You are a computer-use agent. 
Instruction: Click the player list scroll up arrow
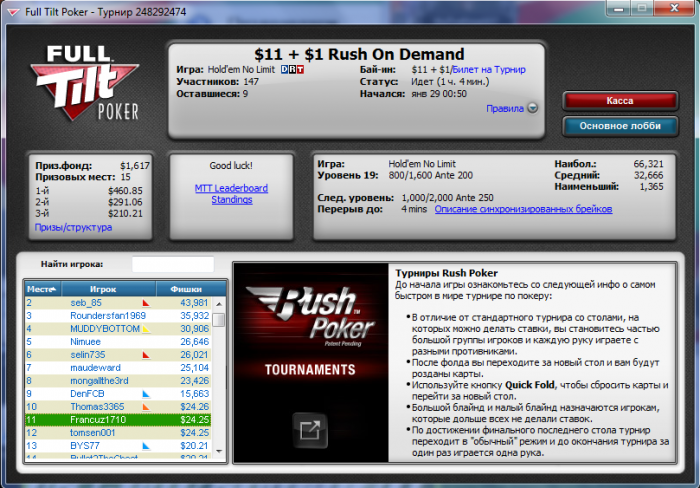pyautogui.click(x=219, y=304)
